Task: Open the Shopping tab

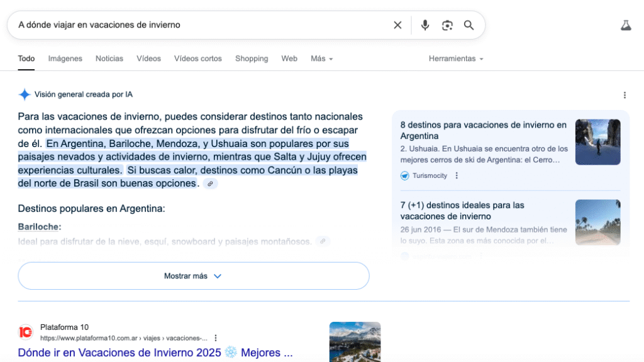Action: click(252, 58)
